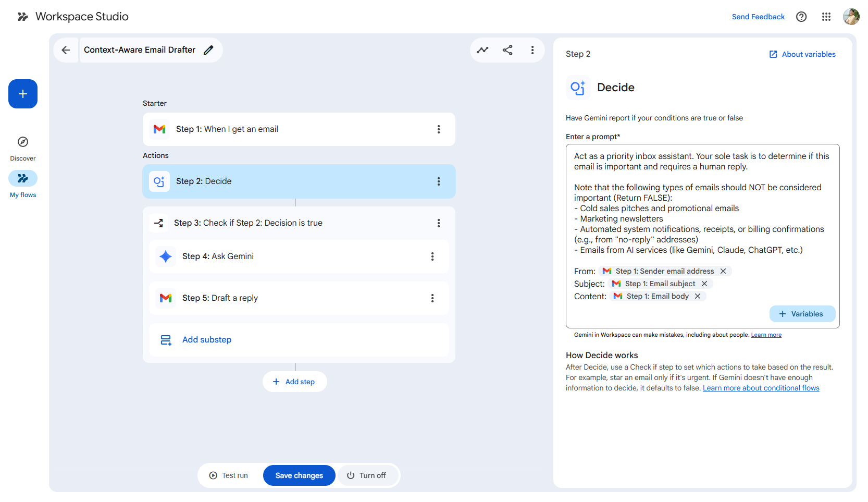This screenshot has width=868, height=502.
Task: Create new flow with blue plus button
Action: tap(23, 94)
